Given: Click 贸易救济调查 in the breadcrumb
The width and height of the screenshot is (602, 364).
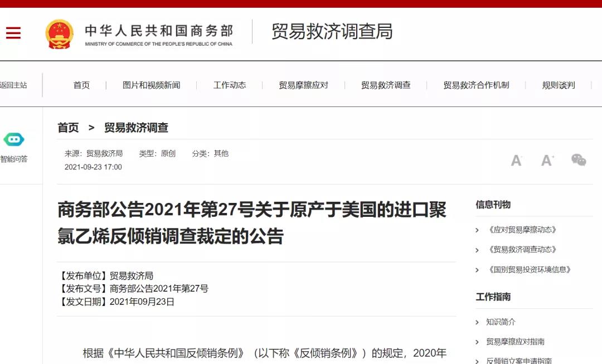Looking at the screenshot, I should (137, 128).
